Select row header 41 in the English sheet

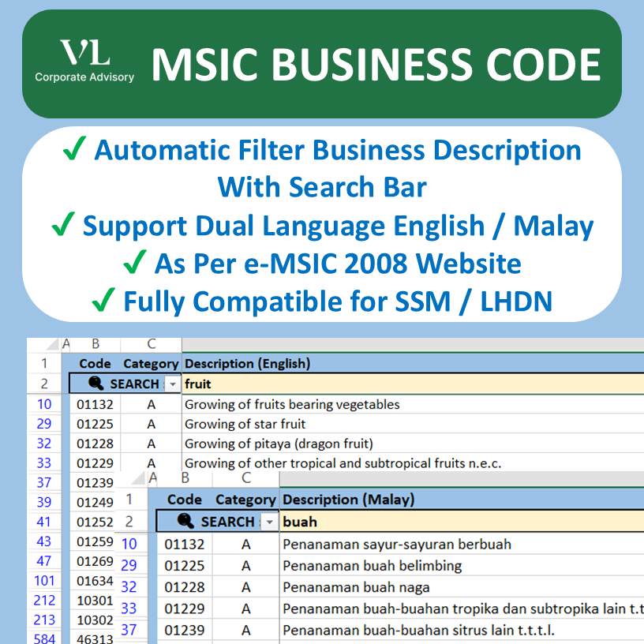coord(44,522)
